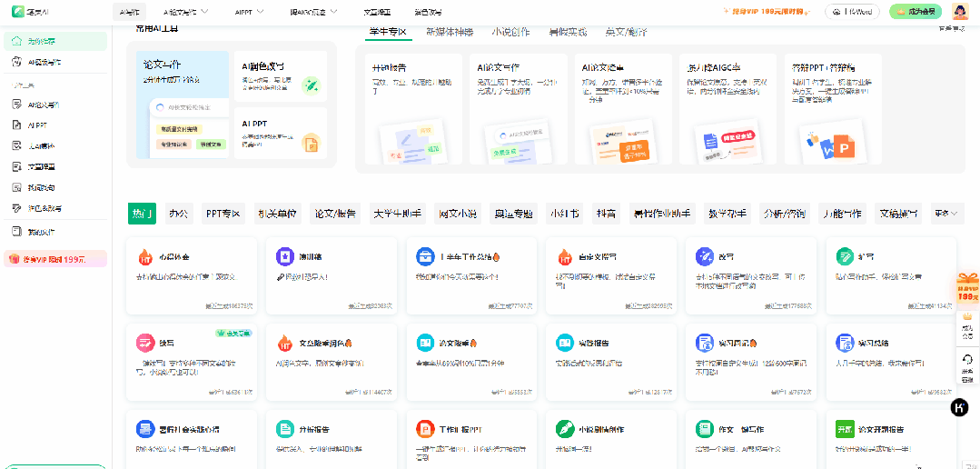Screen dimensions: 980x469
Task: Click the pink icon of 续写
Action: click(x=145, y=343)
